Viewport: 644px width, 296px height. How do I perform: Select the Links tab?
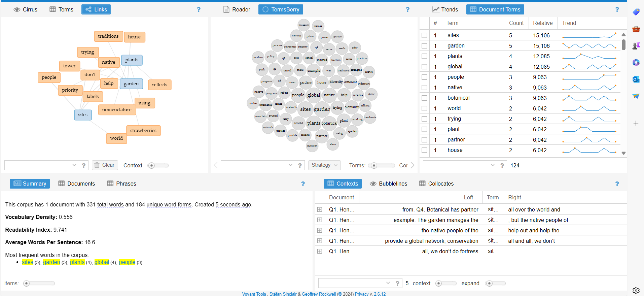click(x=96, y=9)
